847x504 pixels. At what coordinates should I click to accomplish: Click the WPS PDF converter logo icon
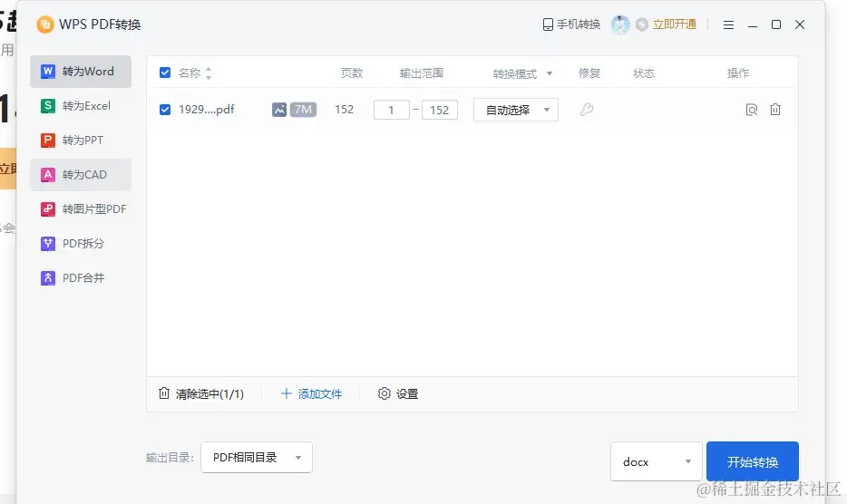tap(44, 24)
